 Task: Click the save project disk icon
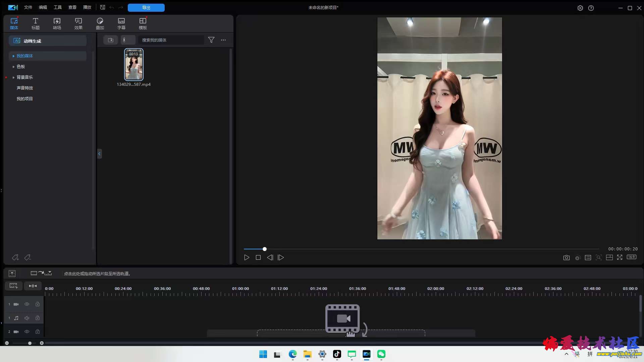[103, 7]
